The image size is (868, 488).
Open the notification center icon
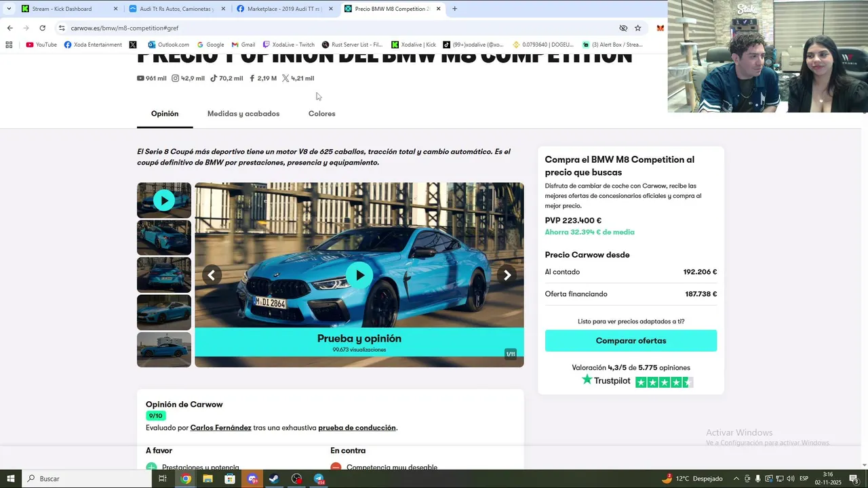tap(854, 479)
